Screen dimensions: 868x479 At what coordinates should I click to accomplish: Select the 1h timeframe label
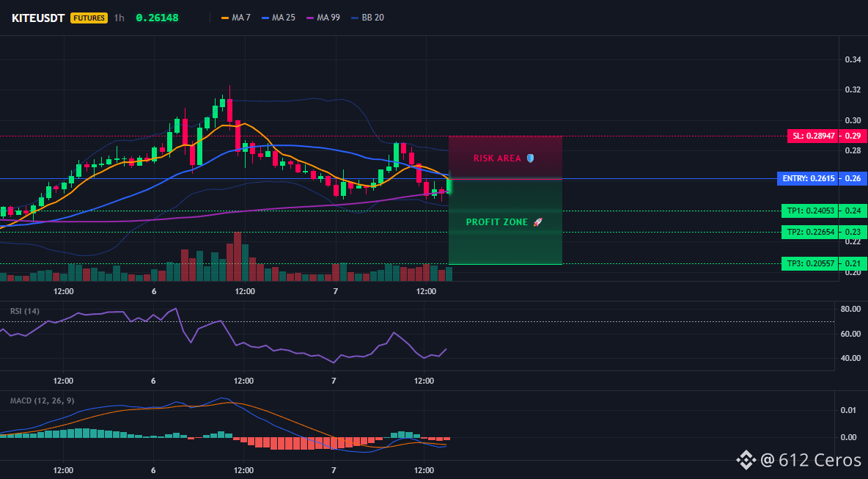[119, 18]
